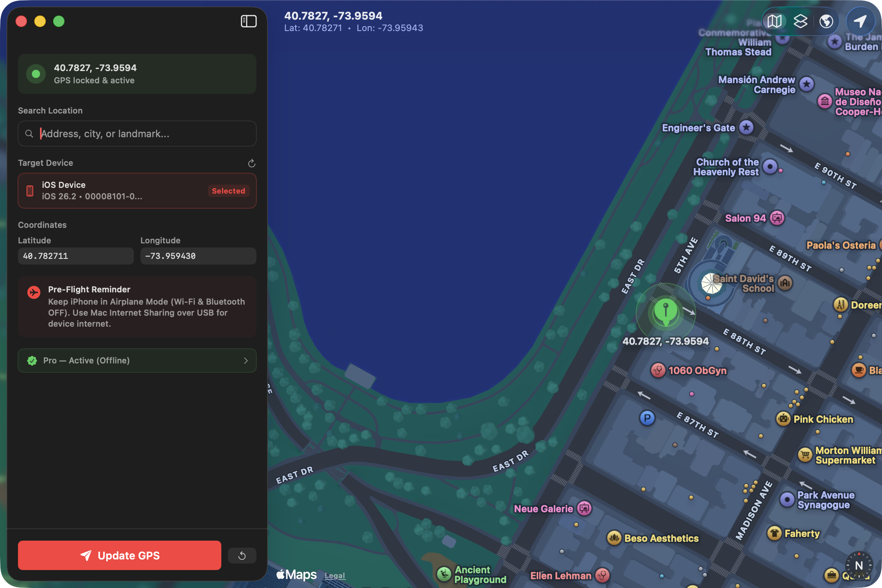Expand the Pro — Active (Offline) row

tap(137, 361)
